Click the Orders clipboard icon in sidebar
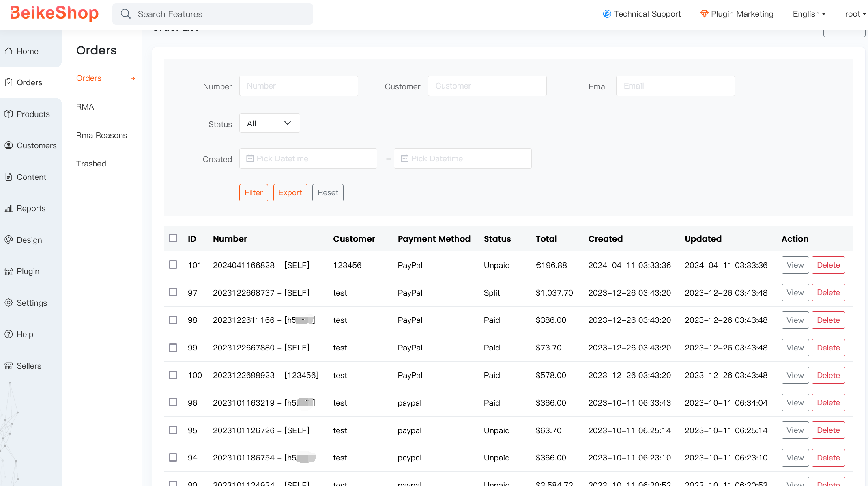 pyautogui.click(x=9, y=82)
